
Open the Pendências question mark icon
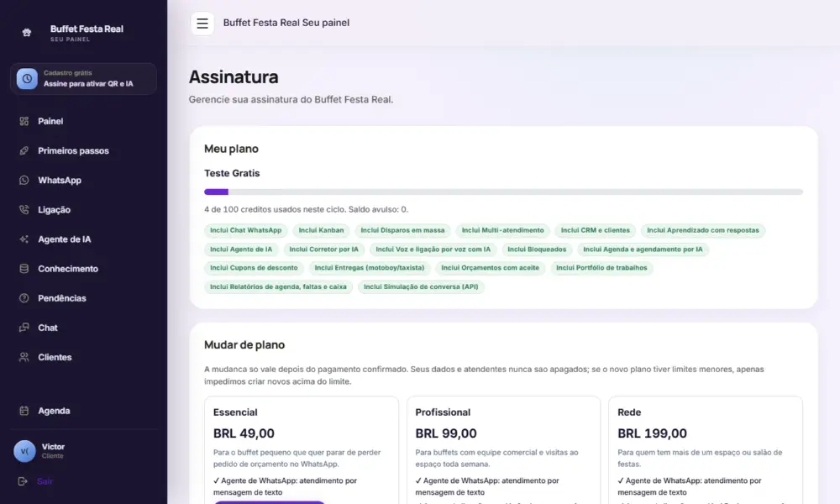click(24, 298)
